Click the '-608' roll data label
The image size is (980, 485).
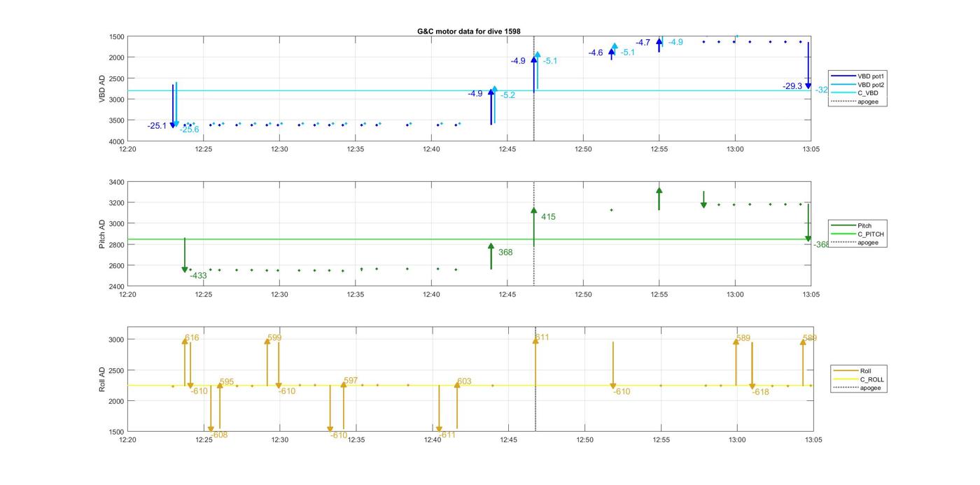pos(219,435)
